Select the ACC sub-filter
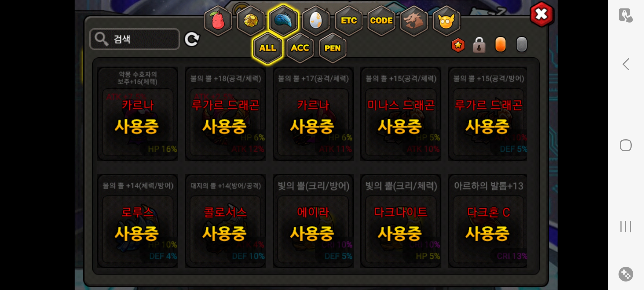This screenshot has height=290, width=644. coord(300,48)
